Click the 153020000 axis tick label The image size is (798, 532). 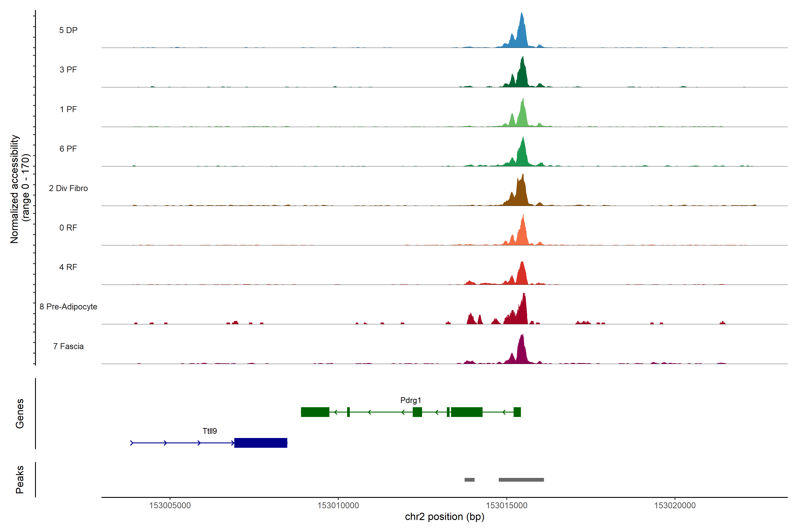tap(675, 506)
